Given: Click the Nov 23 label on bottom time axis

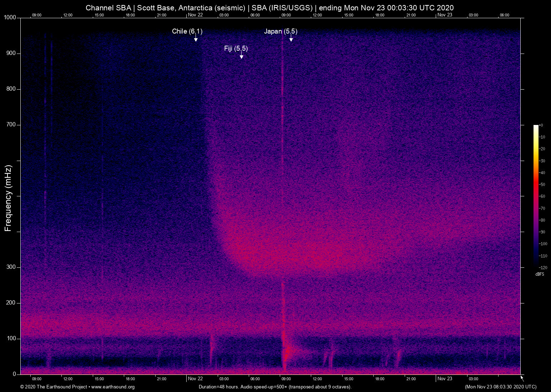Looking at the screenshot, I should pos(445,378).
